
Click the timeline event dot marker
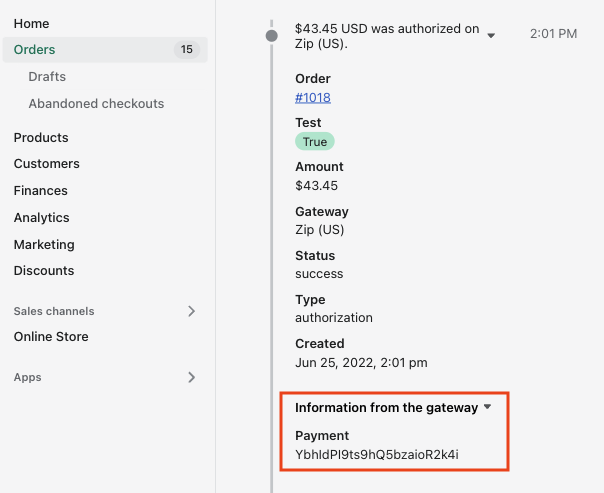[271, 36]
